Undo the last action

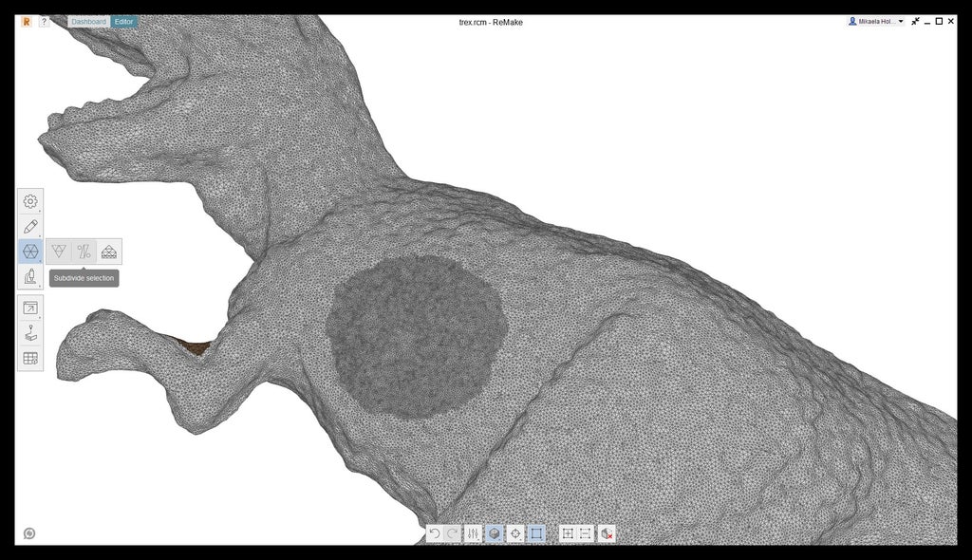[435, 533]
